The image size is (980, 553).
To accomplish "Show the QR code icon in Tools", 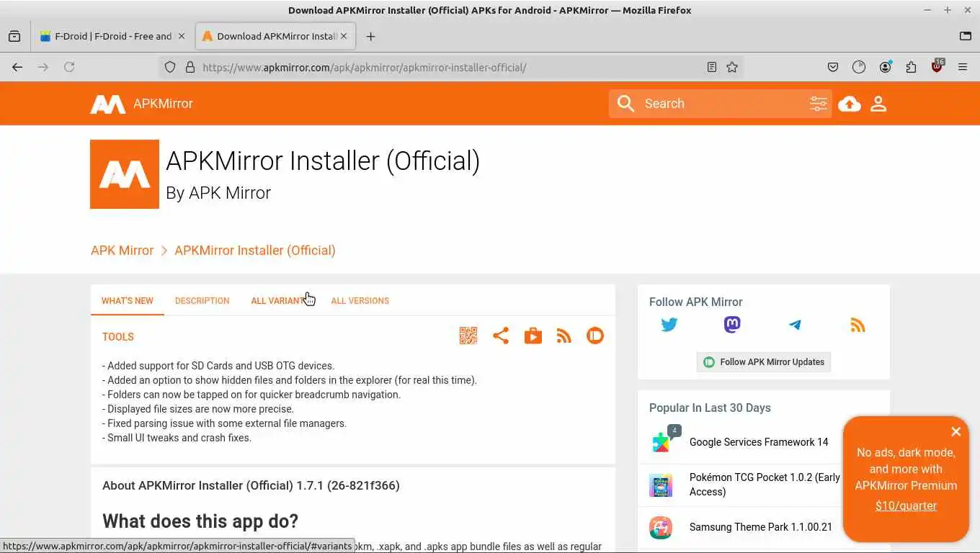I will click(468, 336).
